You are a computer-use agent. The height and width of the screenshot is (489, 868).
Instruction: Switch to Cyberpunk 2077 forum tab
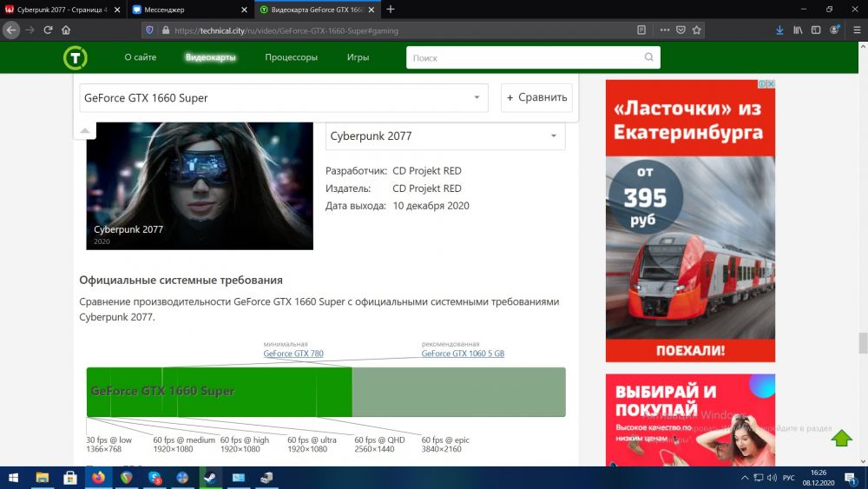(62, 10)
